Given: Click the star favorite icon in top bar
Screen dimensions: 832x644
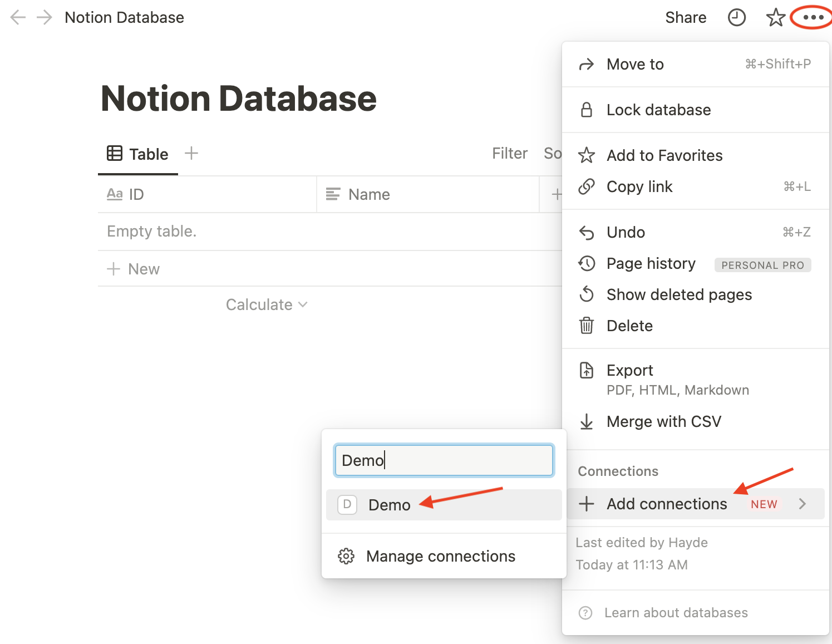Looking at the screenshot, I should point(775,18).
